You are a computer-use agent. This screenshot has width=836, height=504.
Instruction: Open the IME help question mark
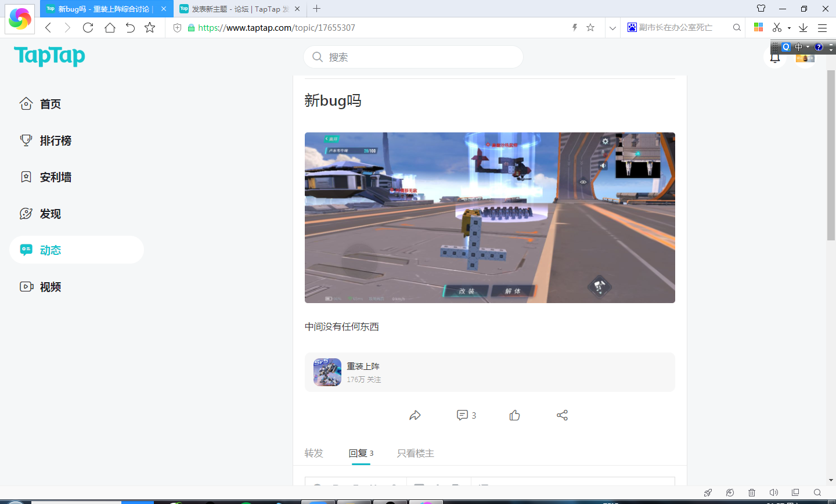pos(819,47)
